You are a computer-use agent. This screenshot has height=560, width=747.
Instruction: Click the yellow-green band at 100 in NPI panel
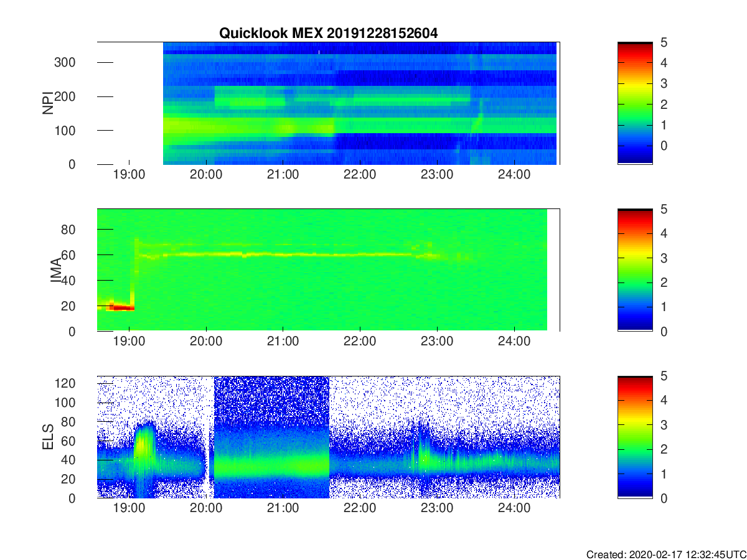click(249, 126)
